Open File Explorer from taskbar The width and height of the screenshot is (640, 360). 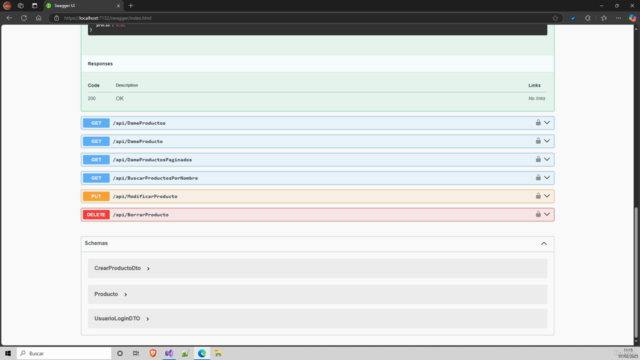(218, 353)
